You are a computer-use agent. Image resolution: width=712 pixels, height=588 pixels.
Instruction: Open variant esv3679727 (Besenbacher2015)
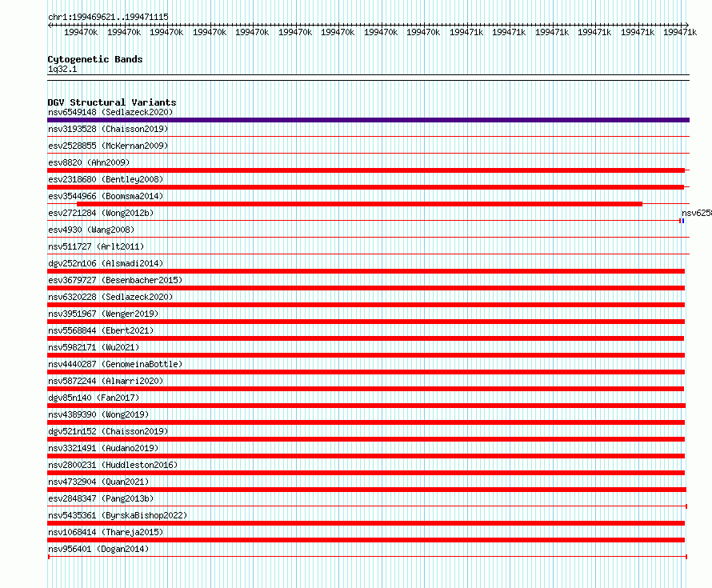click(x=115, y=280)
